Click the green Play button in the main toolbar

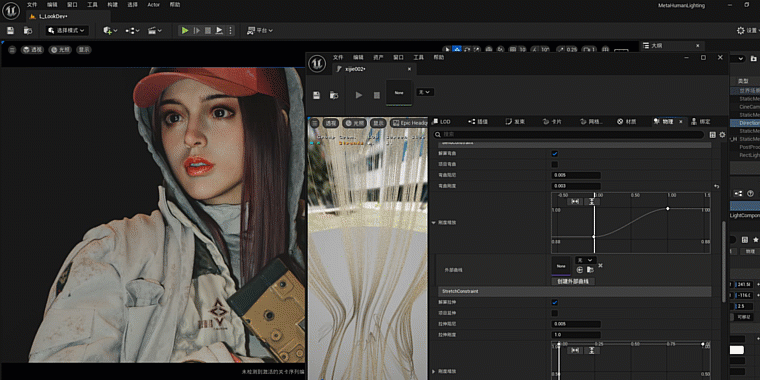pos(185,31)
